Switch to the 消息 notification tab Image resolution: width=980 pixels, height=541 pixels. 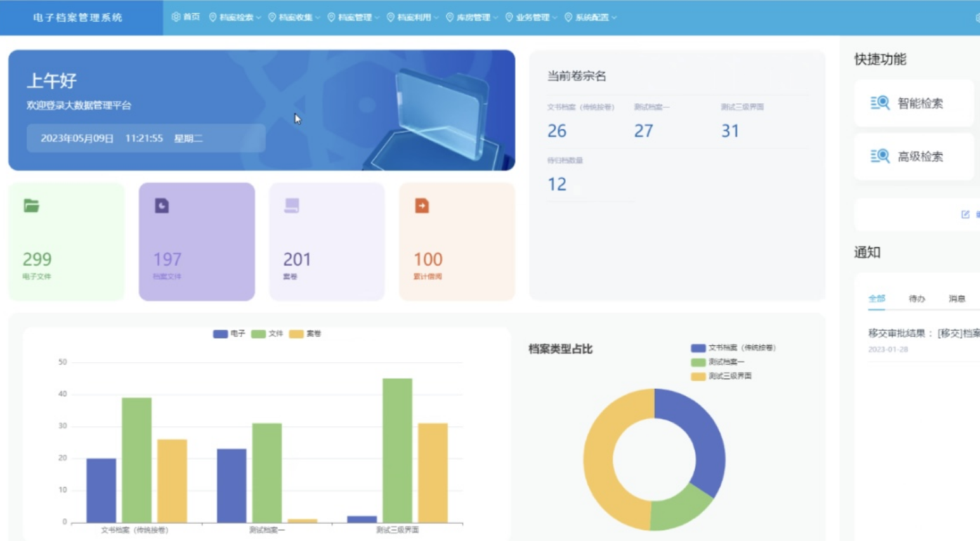pyautogui.click(x=957, y=299)
